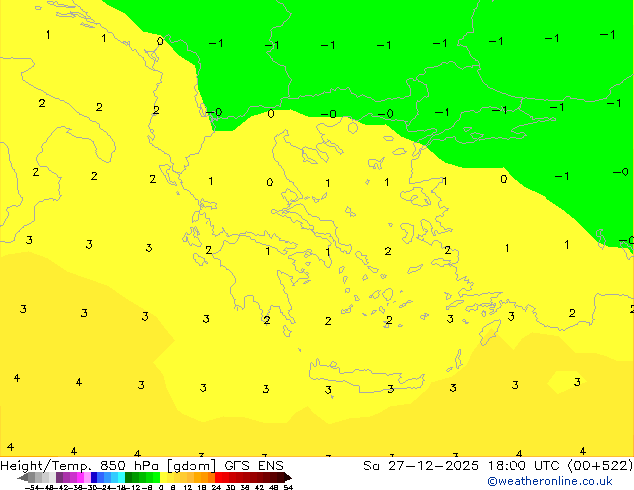Click the GFS ENS model label
Image resolution: width=634 pixels, height=490 pixels.
point(254,466)
